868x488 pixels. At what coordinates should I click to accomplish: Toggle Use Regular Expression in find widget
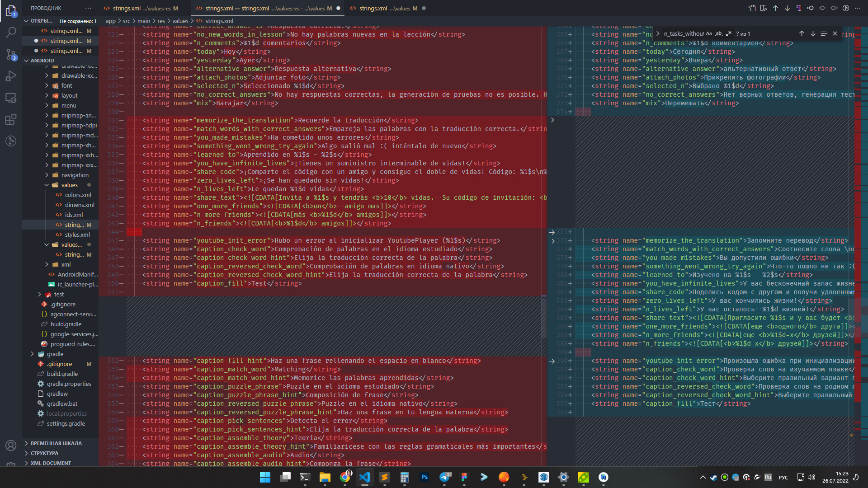tap(729, 34)
